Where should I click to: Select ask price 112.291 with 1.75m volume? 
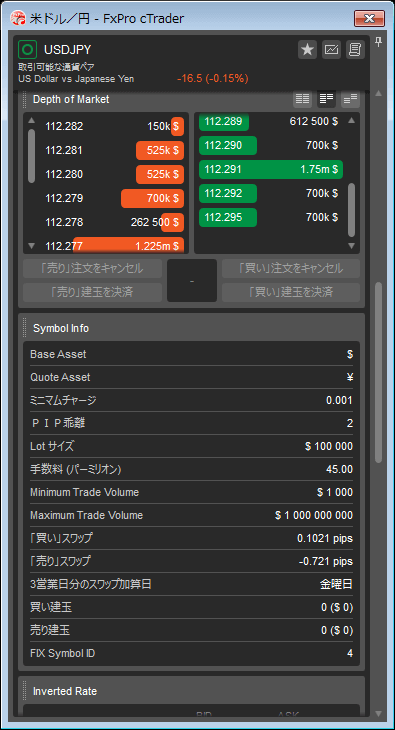coord(271,169)
